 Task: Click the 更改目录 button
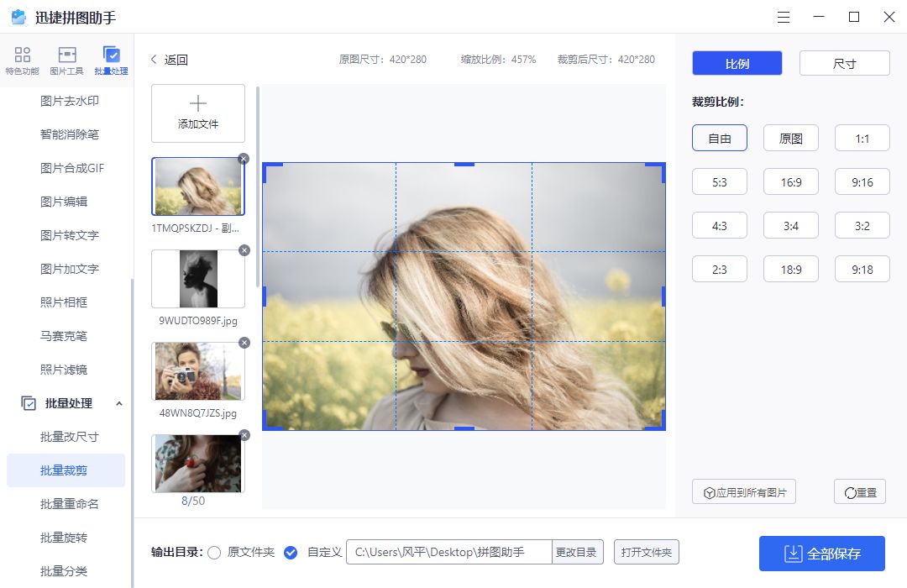tap(579, 552)
